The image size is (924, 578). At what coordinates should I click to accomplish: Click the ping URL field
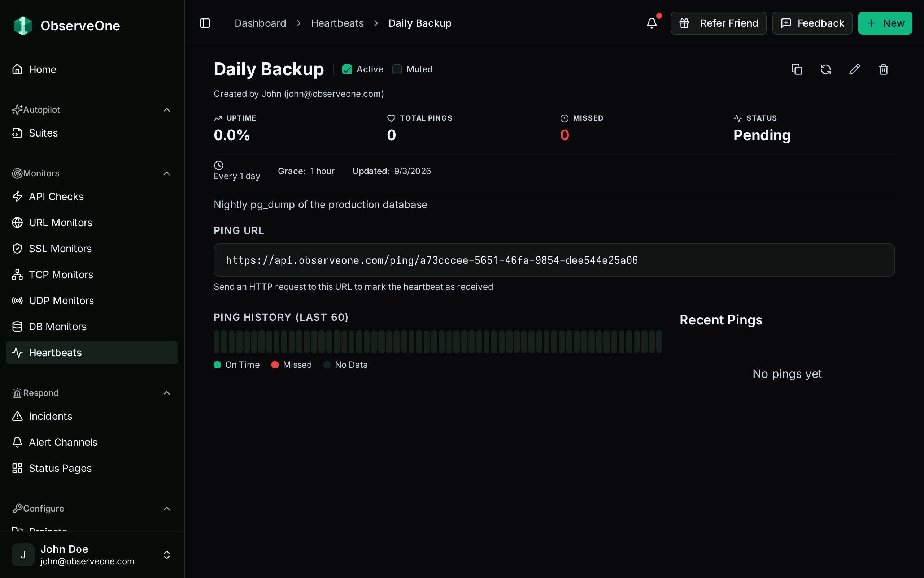point(554,260)
